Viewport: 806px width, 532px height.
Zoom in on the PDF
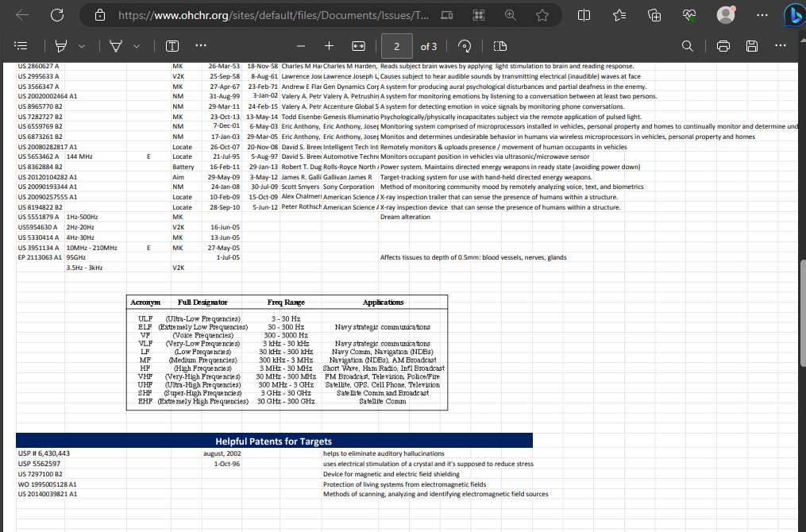[329, 46]
